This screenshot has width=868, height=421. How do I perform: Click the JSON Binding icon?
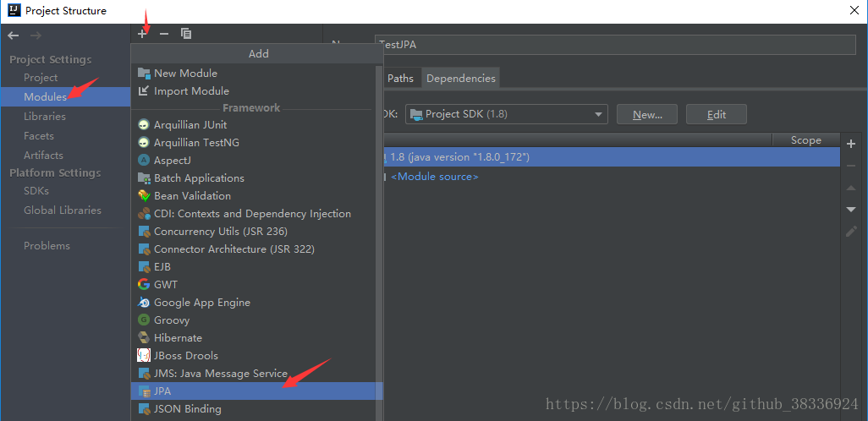144,409
